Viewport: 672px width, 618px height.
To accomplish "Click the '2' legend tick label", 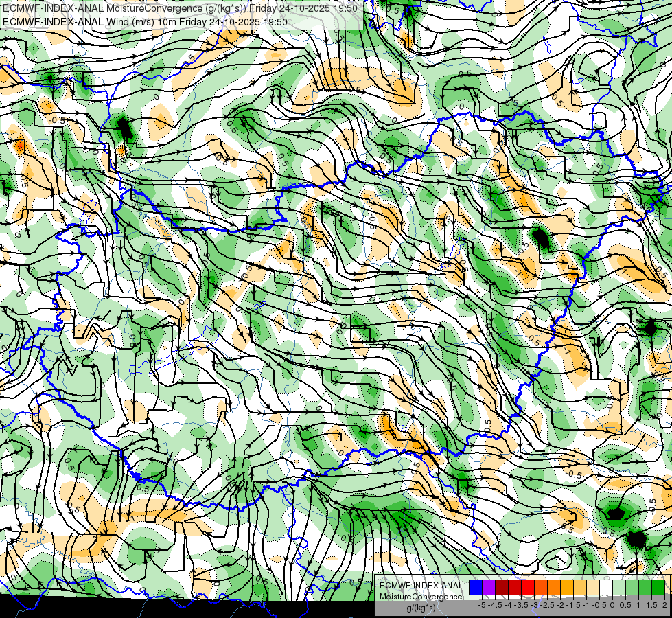I will [x=664, y=605].
